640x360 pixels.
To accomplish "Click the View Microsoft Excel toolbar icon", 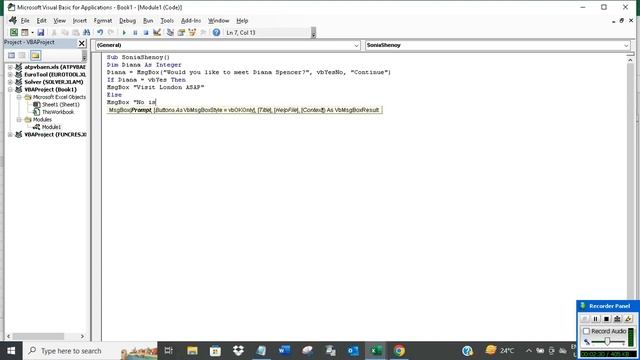I will click(x=14, y=32).
